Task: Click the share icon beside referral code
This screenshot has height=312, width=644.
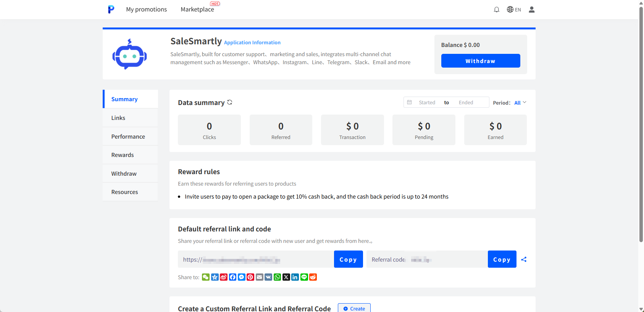Action: click(x=524, y=259)
